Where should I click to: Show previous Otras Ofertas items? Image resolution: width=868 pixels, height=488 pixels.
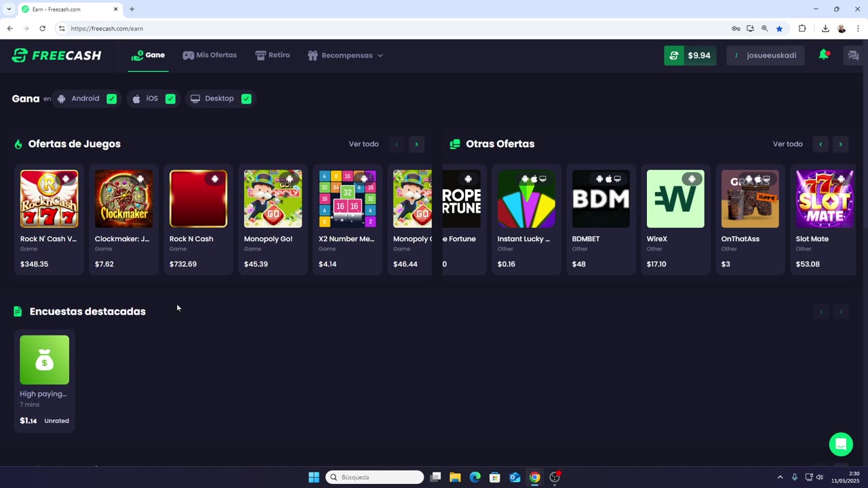(x=821, y=144)
